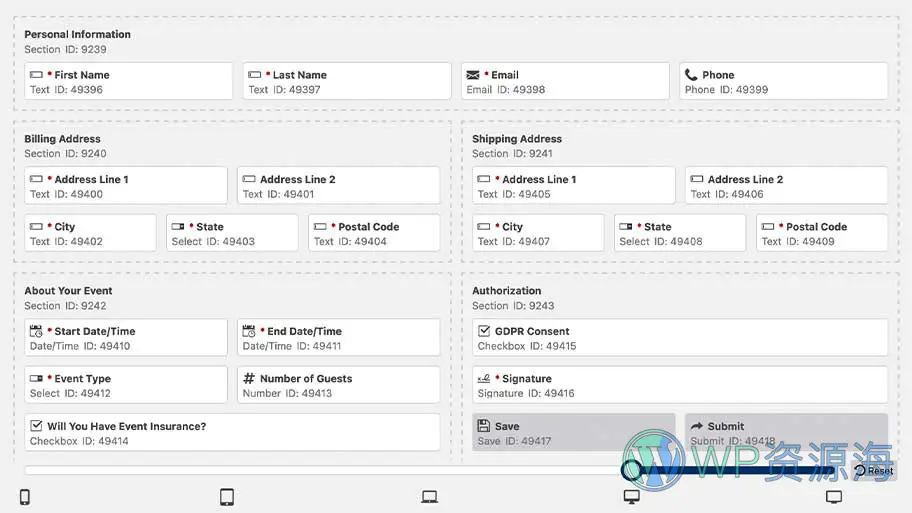Select the Personal Information section heading
The width and height of the screenshot is (912, 513).
coord(77,34)
